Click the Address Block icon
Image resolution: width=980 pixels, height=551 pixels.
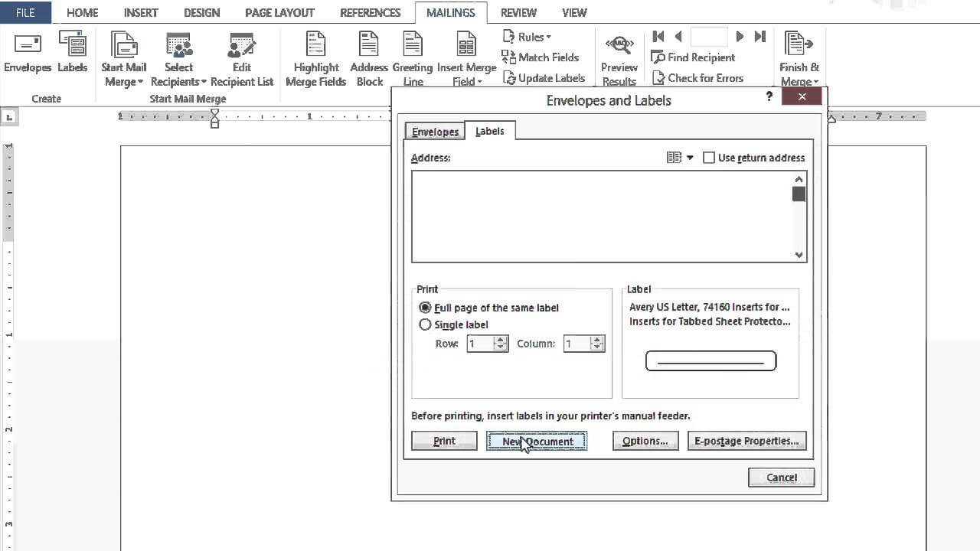pyautogui.click(x=369, y=57)
